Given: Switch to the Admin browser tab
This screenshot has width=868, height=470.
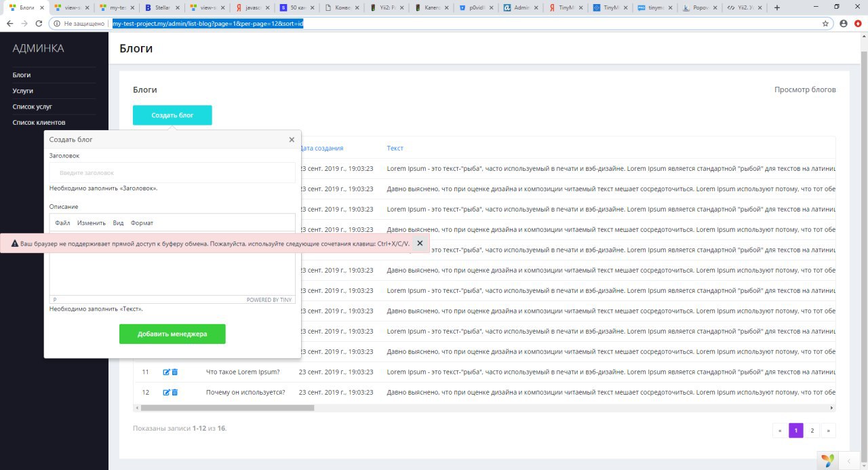Looking at the screenshot, I should 519,7.
